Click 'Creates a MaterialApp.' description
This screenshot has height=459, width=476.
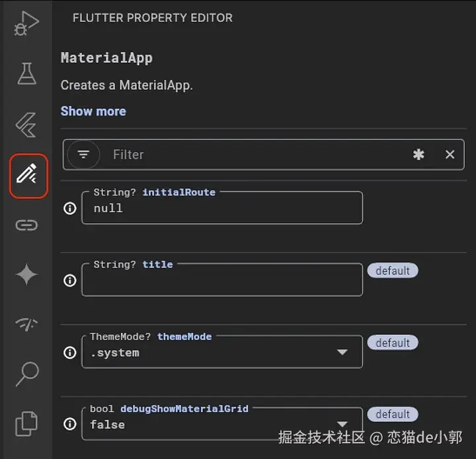pos(126,85)
